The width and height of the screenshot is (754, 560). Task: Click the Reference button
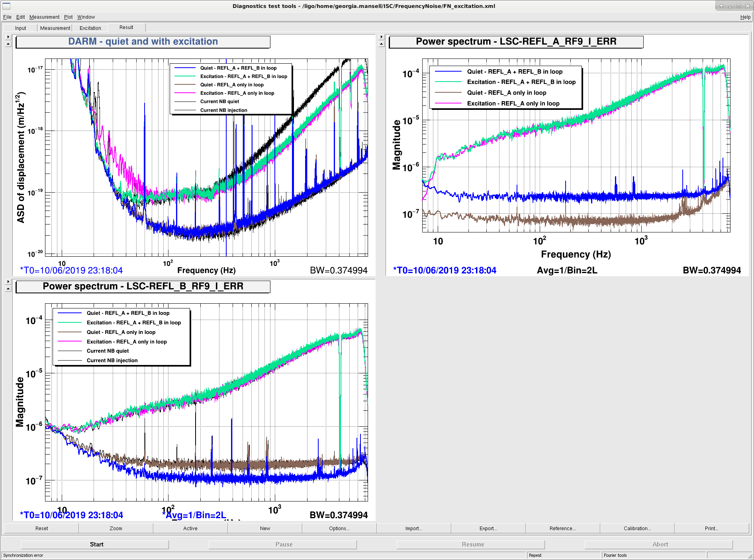563,529
